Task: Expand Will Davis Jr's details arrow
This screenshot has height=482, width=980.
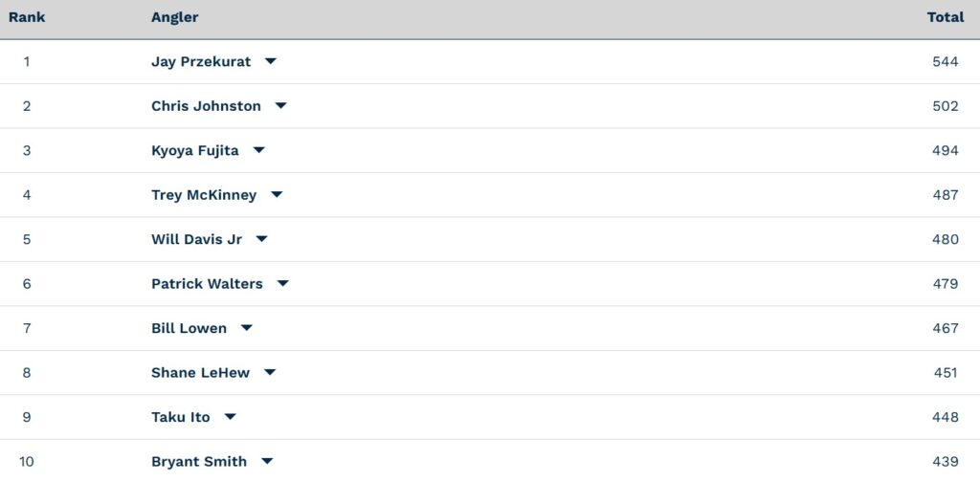Action: pos(261,239)
